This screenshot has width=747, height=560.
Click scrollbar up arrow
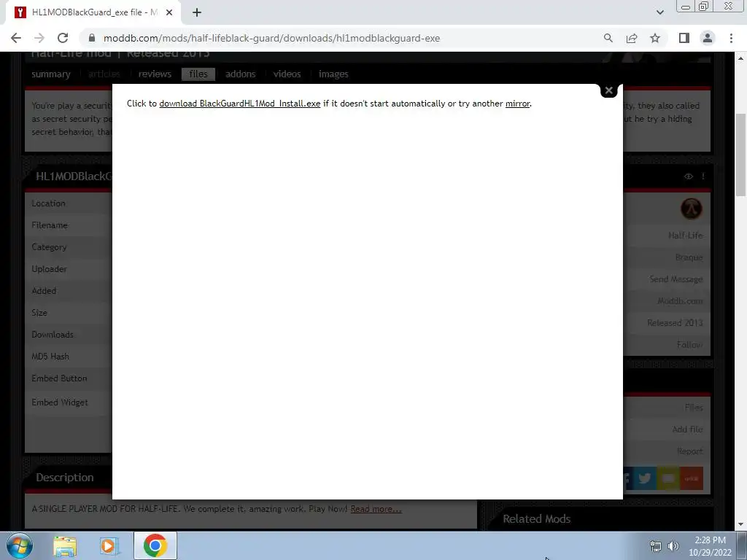tap(741, 58)
